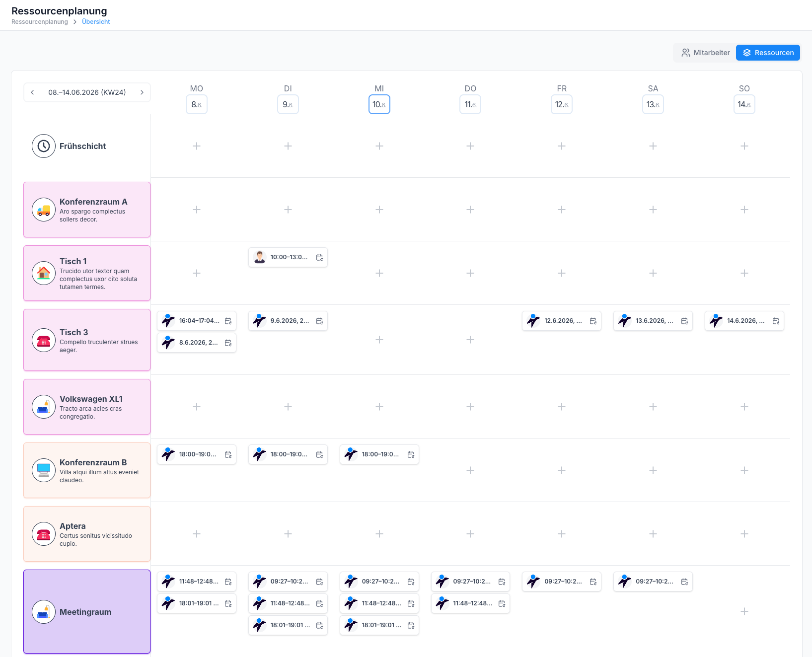The width and height of the screenshot is (812, 657).
Task: Click the Frühschicht clock icon
Action: click(x=44, y=146)
